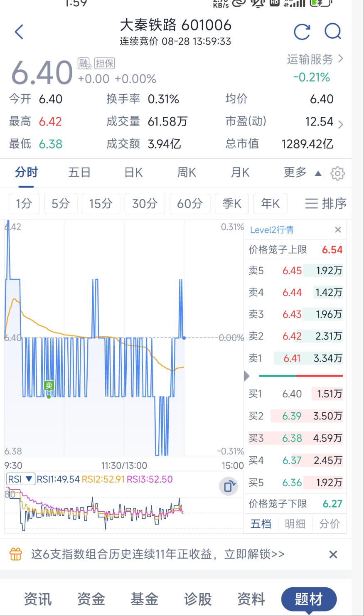
Task: Select 1分 period button
Action: tap(24, 203)
